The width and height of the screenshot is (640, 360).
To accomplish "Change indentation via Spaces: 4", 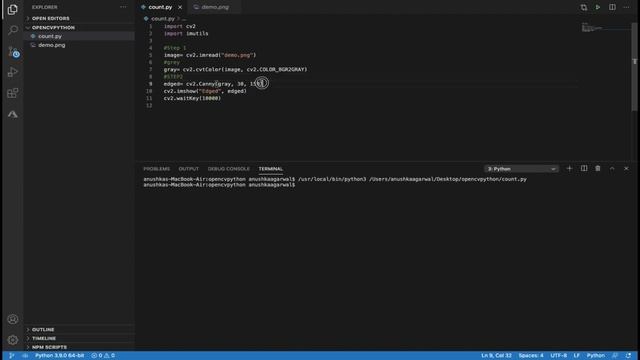I will pyautogui.click(x=531, y=356).
